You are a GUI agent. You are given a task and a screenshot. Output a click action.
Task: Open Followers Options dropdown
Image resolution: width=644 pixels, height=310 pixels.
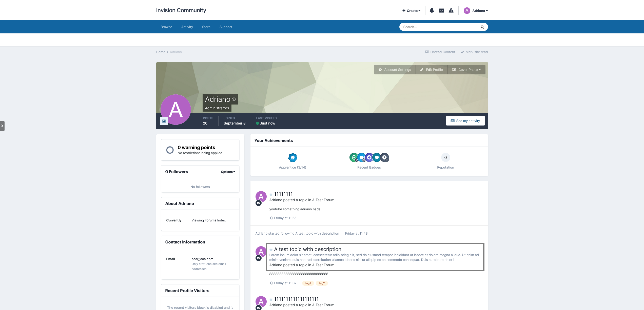click(228, 172)
